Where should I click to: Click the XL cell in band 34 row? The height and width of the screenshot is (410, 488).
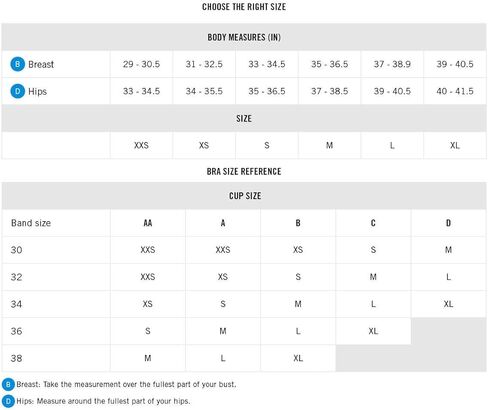(449, 304)
